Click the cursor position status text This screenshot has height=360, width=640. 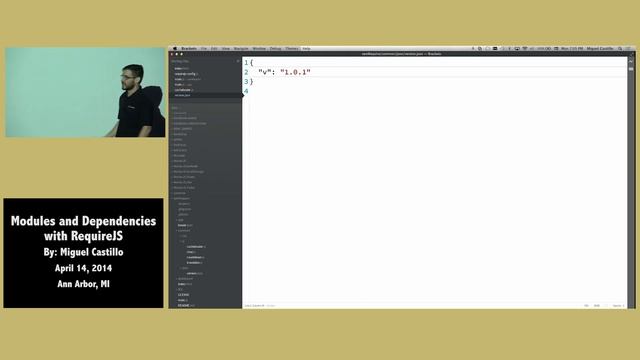[x=254, y=305]
